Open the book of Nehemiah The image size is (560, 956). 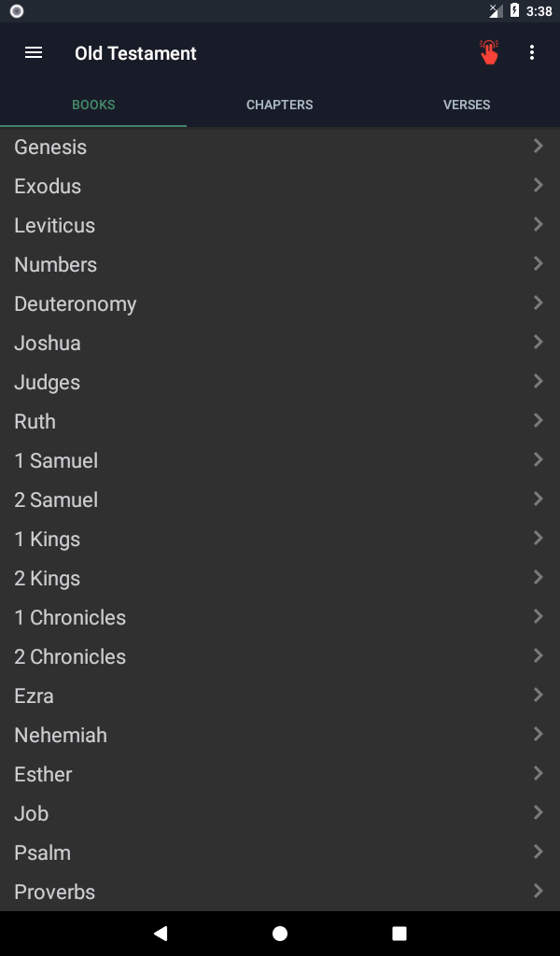click(61, 735)
